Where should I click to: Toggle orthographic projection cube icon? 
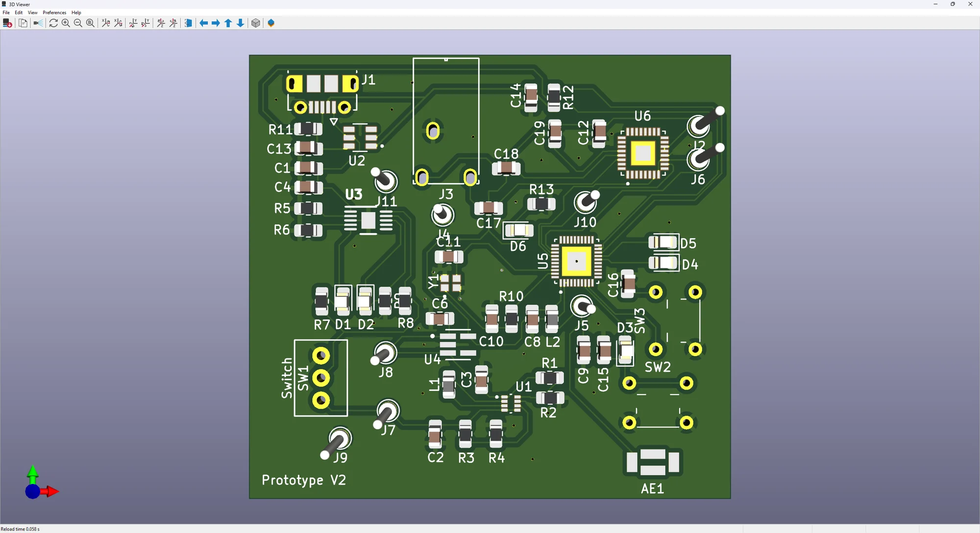[256, 23]
